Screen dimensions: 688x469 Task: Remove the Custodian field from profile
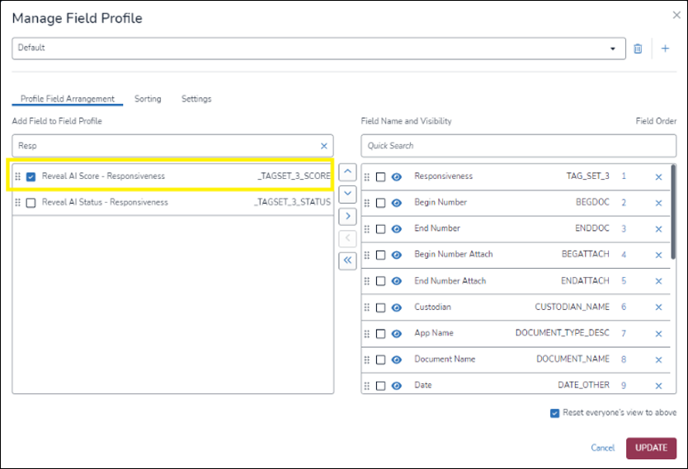coord(658,306)
